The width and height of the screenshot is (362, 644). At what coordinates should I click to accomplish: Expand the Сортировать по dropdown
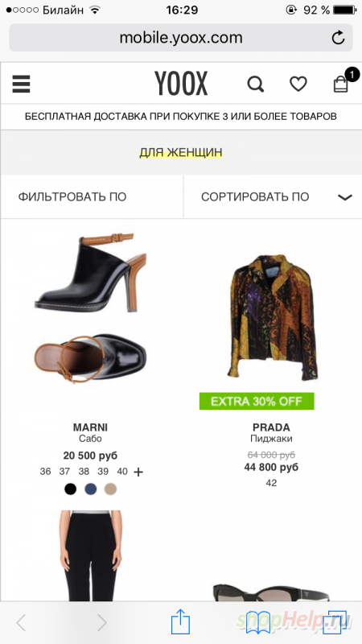tap(273, 196)
